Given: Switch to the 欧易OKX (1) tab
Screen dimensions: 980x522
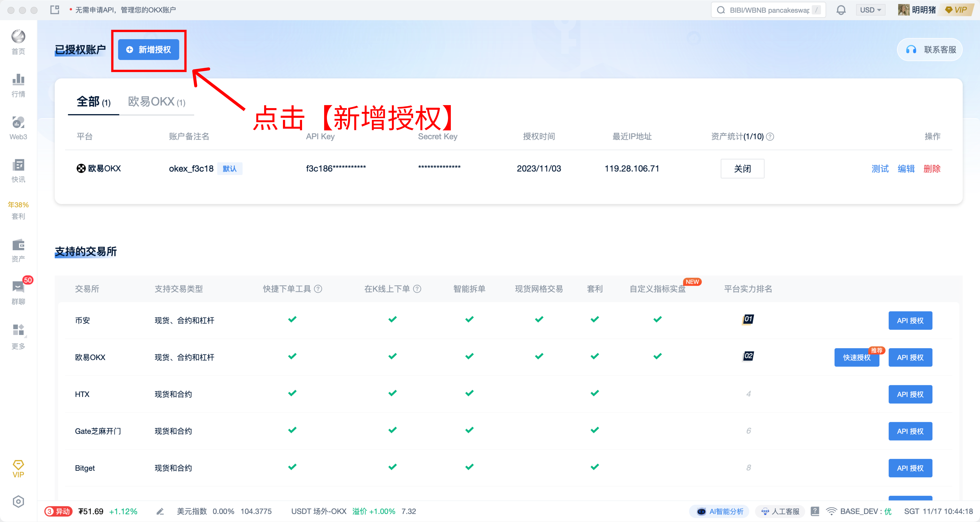Looking at the screenshot, I should pyautogui.click(x=156, y=102).
